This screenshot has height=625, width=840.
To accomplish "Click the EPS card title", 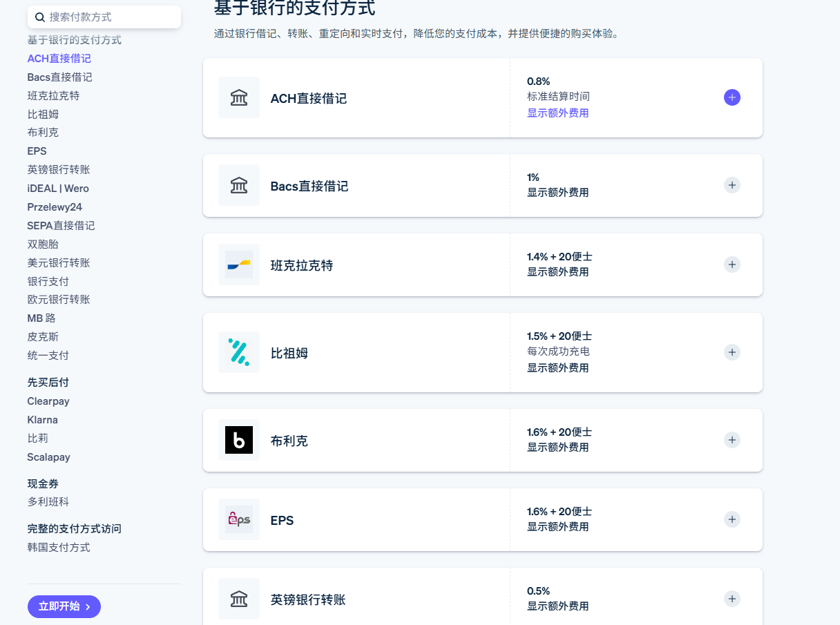I will 282,521.
